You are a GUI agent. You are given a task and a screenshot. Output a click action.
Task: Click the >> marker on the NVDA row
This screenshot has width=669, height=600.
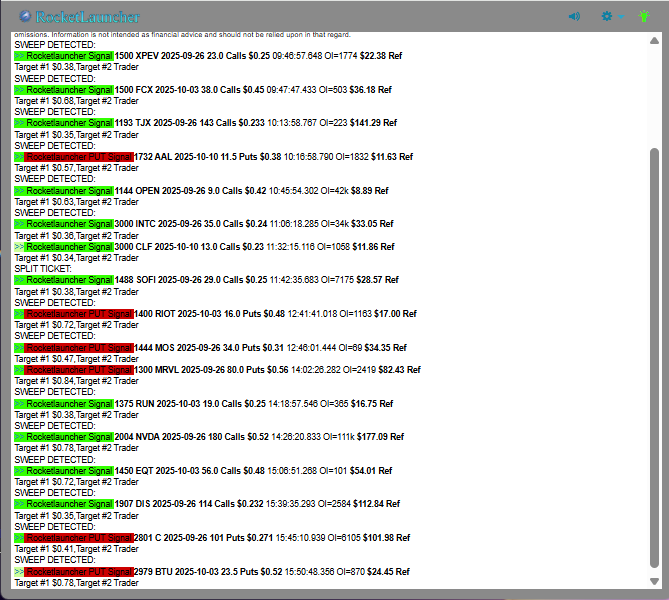tap(19, 437)
